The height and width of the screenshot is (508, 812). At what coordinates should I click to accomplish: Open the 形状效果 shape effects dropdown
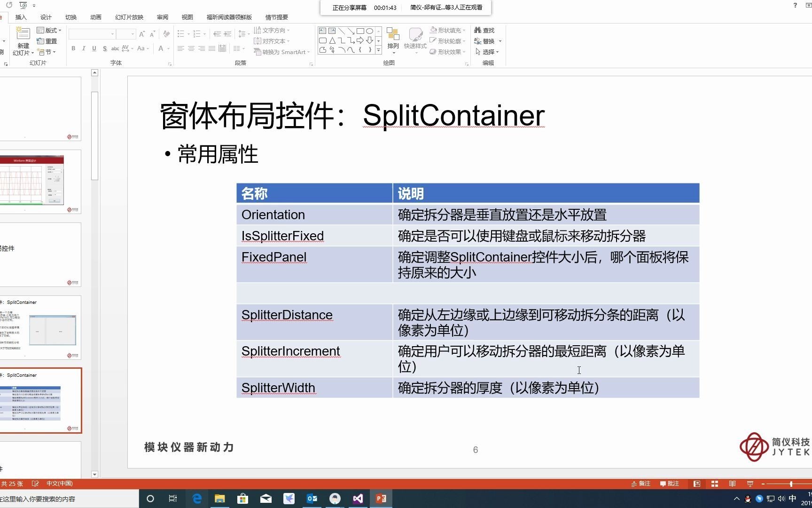click(x=447, y=52)
